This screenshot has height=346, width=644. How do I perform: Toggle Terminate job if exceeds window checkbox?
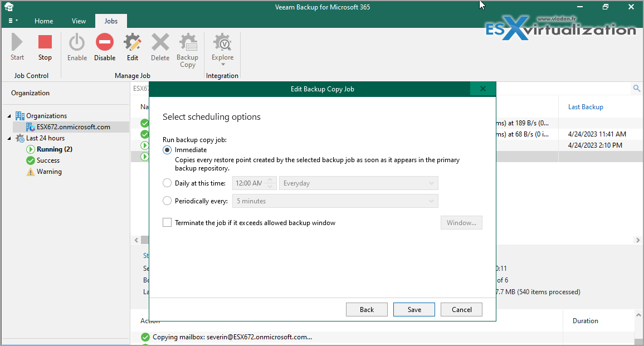[167, 222]
